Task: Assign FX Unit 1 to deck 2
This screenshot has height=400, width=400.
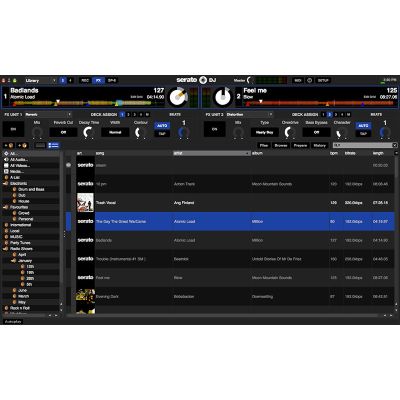Action: tap(128, 115)
